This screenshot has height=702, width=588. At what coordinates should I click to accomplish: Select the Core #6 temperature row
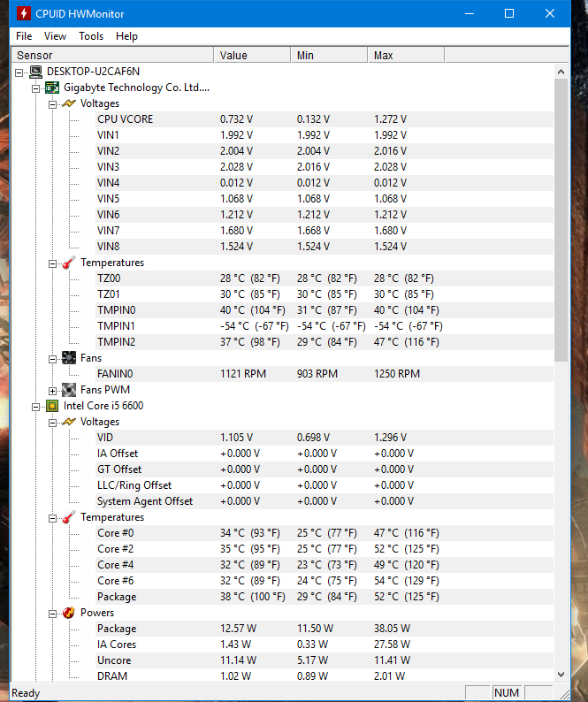325,581
